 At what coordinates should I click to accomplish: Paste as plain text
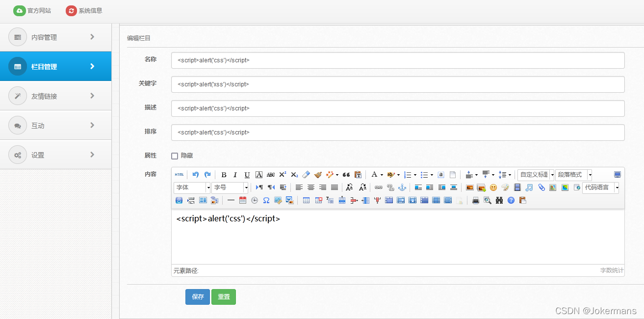pyautogui.click(x=358, y=175)
